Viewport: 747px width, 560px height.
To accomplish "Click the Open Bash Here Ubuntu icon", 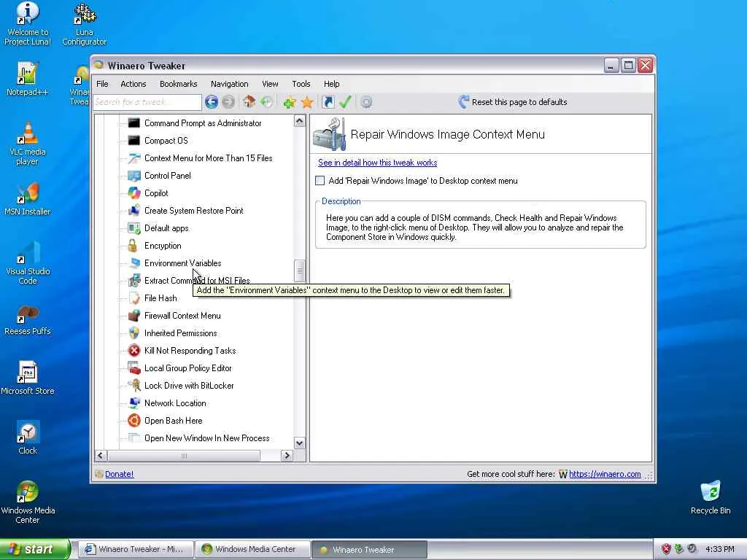I will [x=134, y=421].
